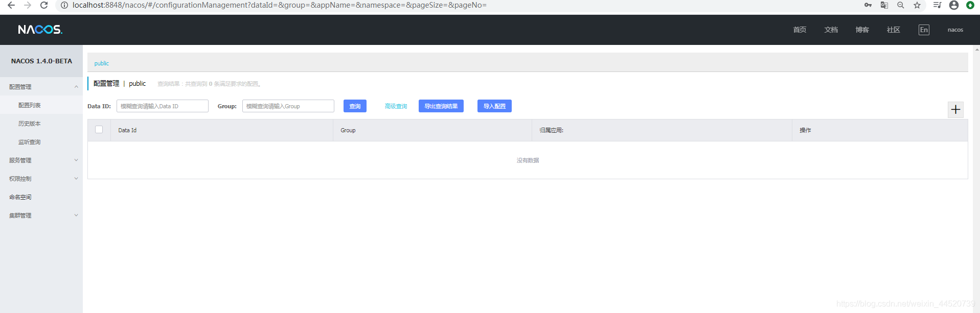Select the public namespace tab
980x313 pixels.
pyautogui.click(x=102, y=63)
